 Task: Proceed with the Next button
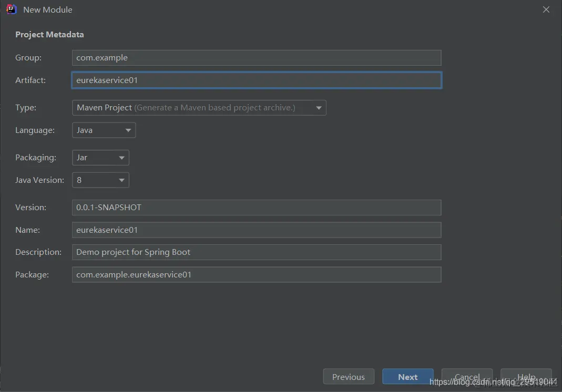coord(408,377)
